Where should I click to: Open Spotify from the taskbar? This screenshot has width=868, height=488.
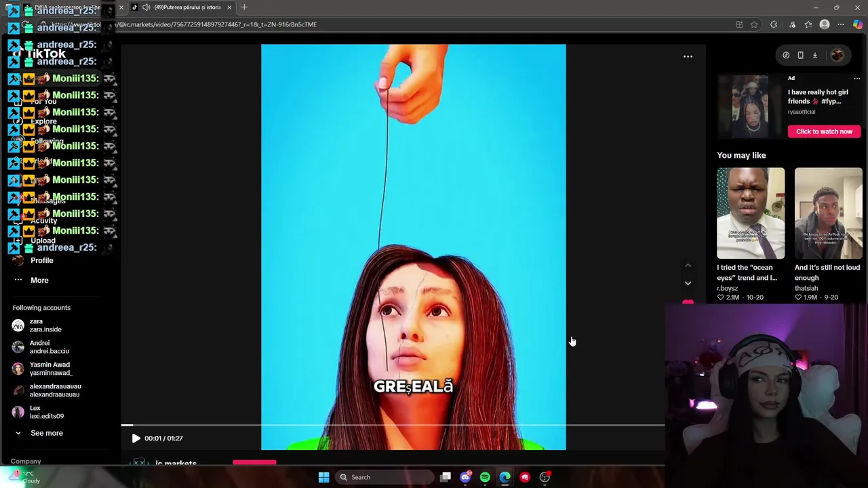coord(485,477)
